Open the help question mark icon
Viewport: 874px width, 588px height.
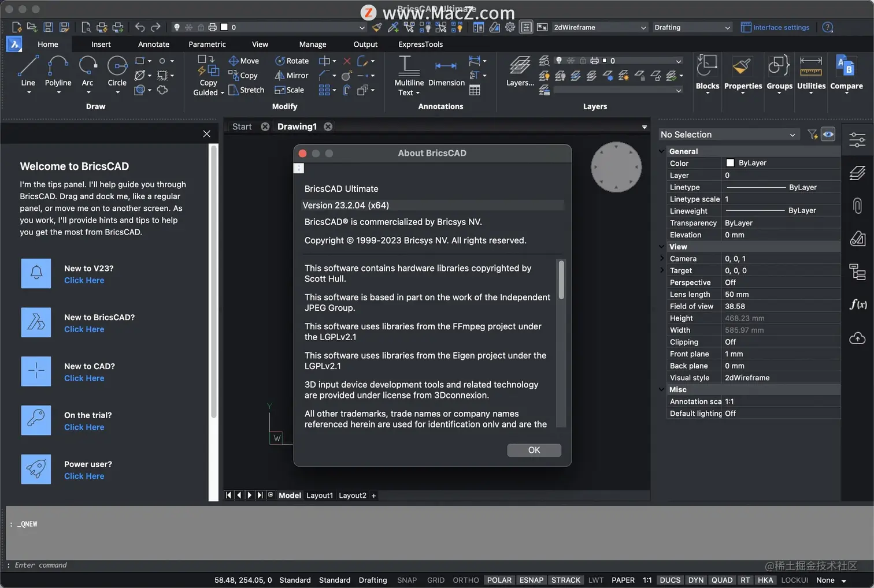click(x=828, y=27)
